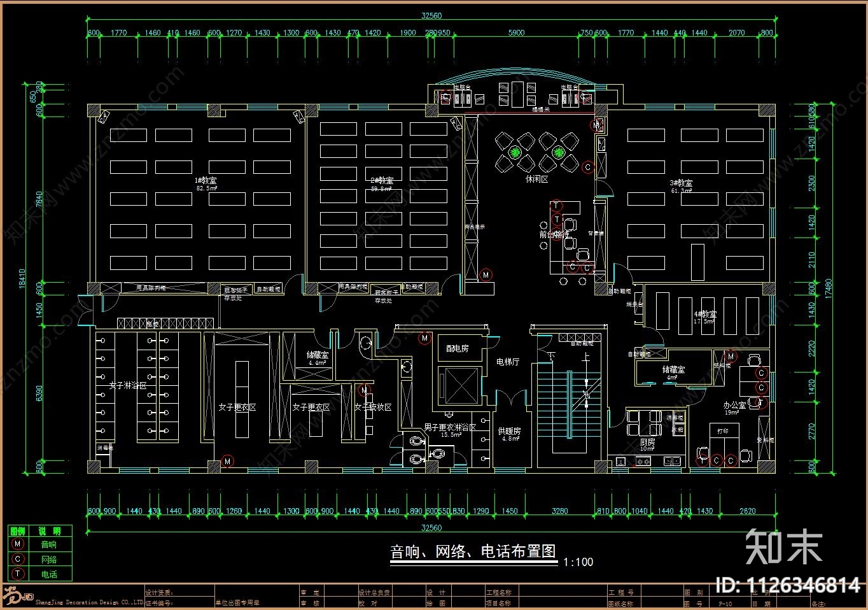
Task: Select the 办公室 room label
Action: [734, 405]
